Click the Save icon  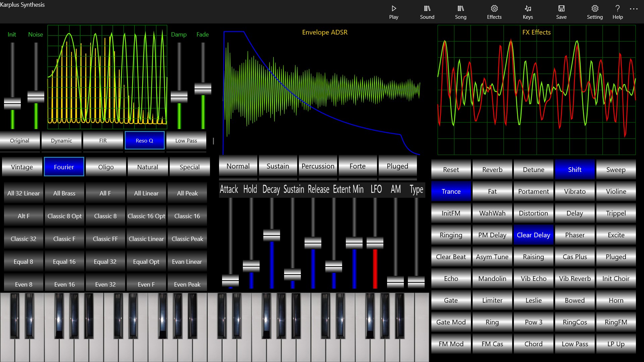[561, 12]
